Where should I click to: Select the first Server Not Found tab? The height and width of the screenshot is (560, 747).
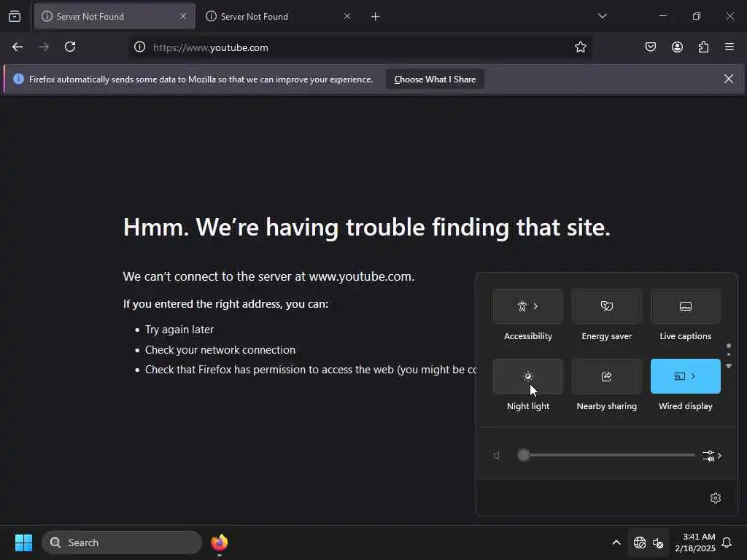click(x=115, y=16)
